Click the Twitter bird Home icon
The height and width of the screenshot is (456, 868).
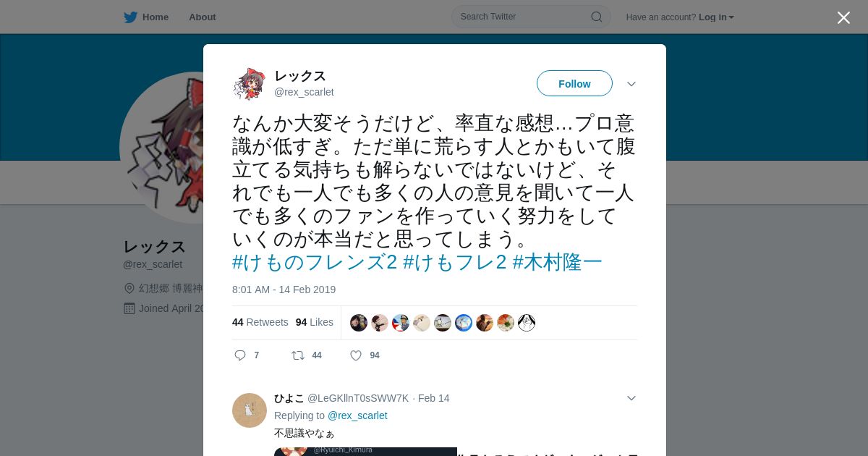[x=130, y=17]
